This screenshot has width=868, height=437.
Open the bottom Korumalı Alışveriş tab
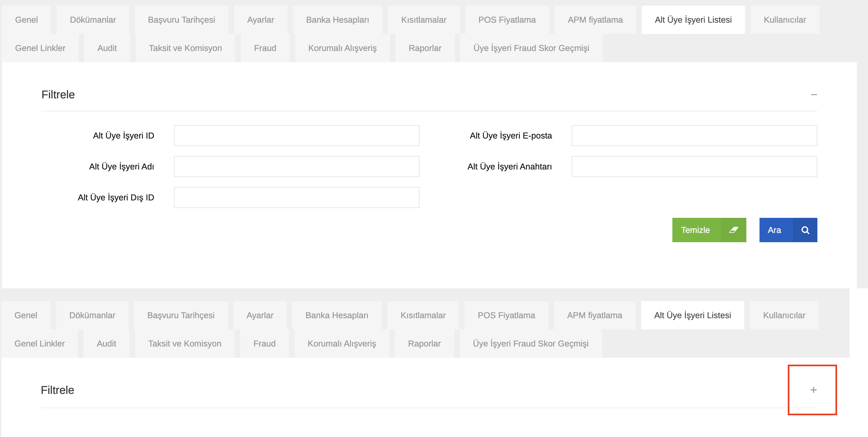coord(341,344)
